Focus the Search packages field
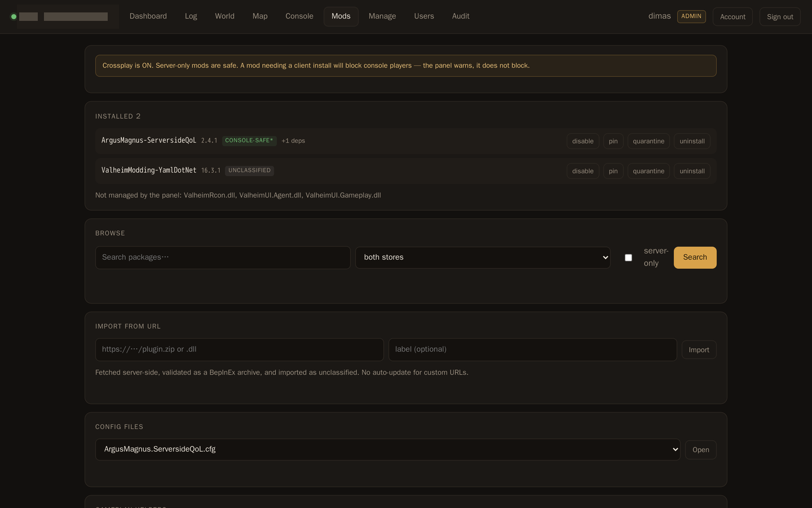The height and width of the screenshot is (508, 812). [x=223, y=257]
